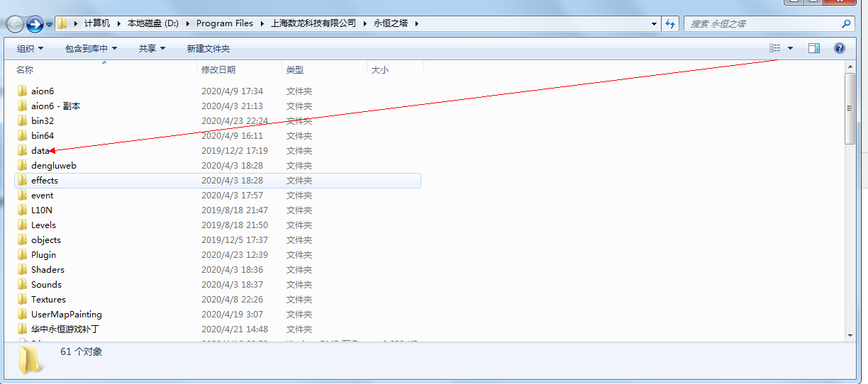This screenshot has width=868, height=384.
Task: Click the 计算机 breadcrumb segment
Action: click(97, 23)
